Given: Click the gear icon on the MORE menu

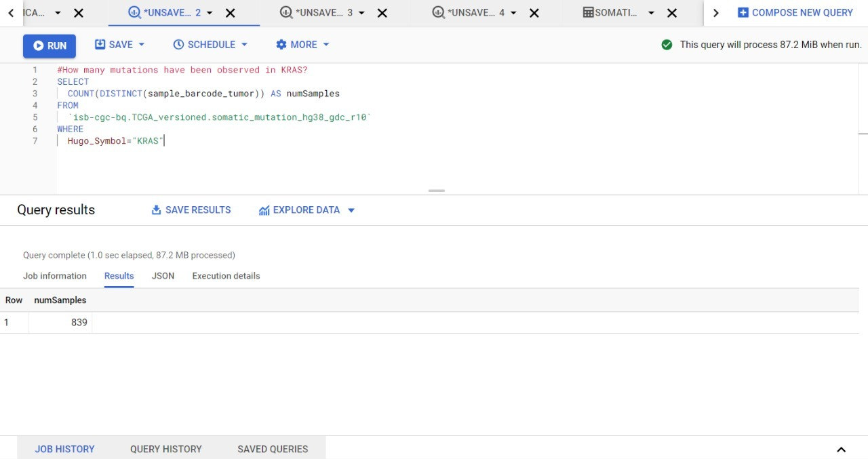Looking at the screenshot, I should pos(281,44).
